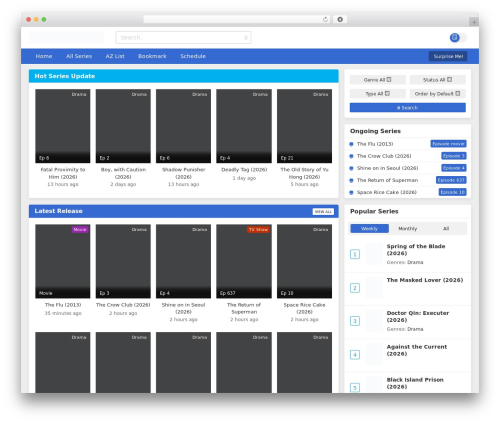Click the blue Search filter button
The height and width of the screenshot is (423, 500).
(x=408, y=108)
